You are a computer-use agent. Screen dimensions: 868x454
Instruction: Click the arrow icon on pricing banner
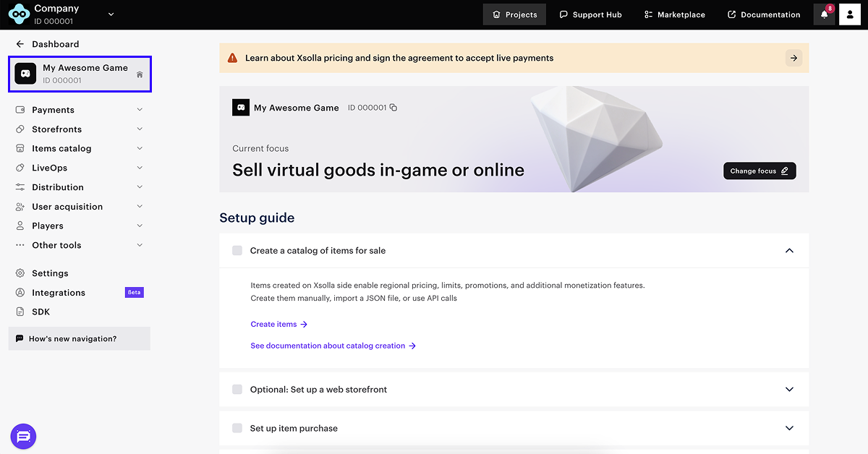pos(793,58)
